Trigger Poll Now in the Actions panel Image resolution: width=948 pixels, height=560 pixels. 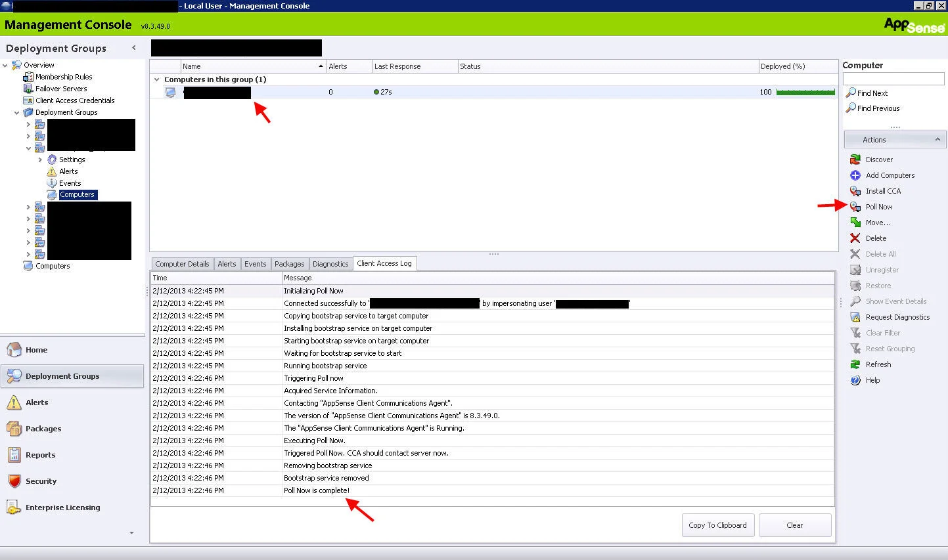click(879, 207)
